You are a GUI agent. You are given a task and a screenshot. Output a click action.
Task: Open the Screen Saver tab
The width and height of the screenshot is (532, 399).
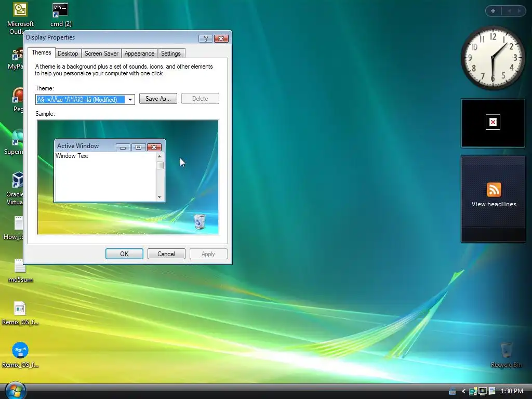101,54
